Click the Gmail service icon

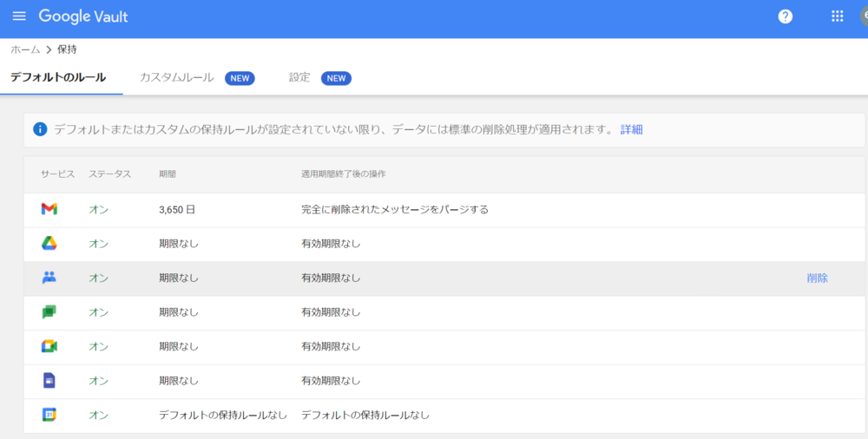coord(49,209)
